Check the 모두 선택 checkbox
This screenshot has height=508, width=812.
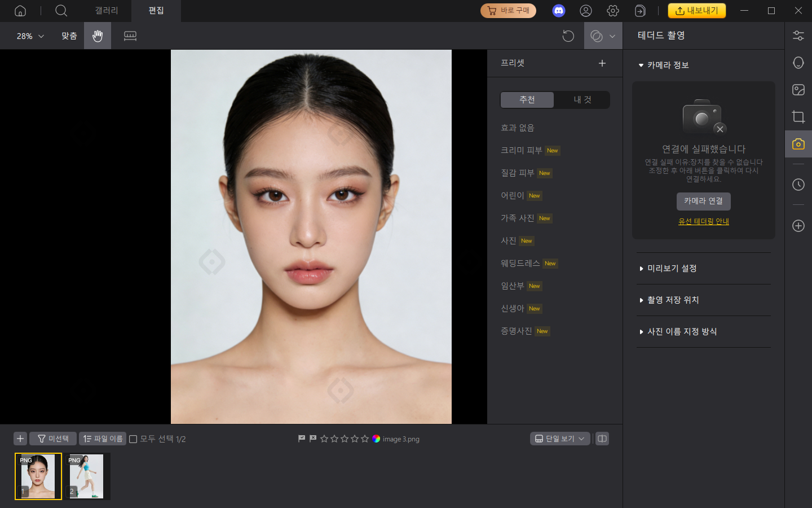pyautogui.click(x=134, y=439)
